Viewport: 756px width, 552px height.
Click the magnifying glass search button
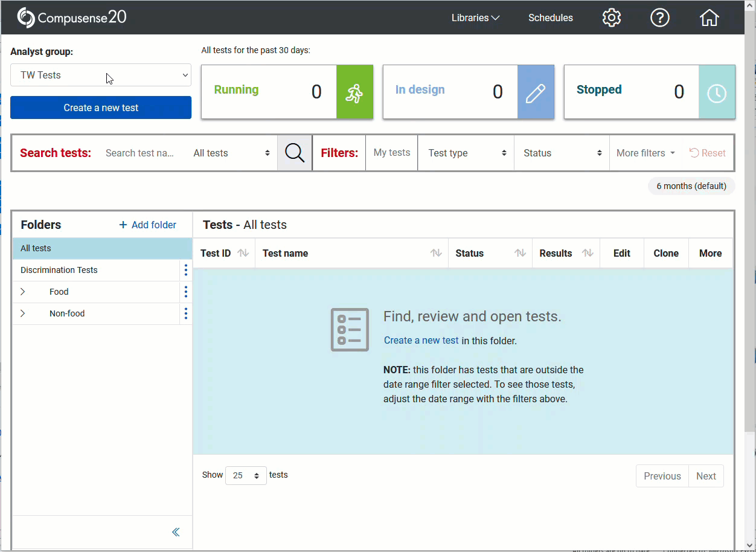tap(295, 153)
